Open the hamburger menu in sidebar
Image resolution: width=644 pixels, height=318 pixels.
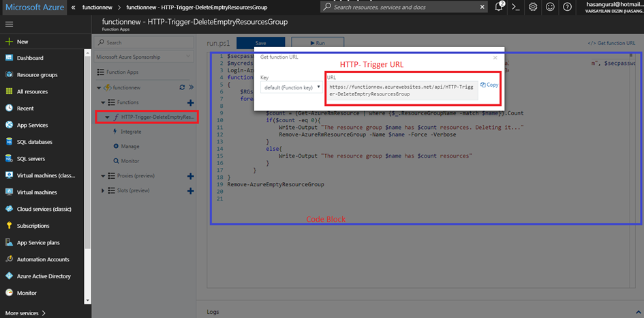(x=9, y=25)
